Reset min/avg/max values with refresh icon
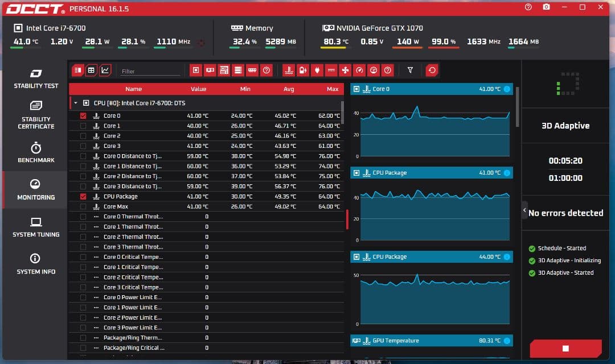The image size is (615, 364). 432,70
